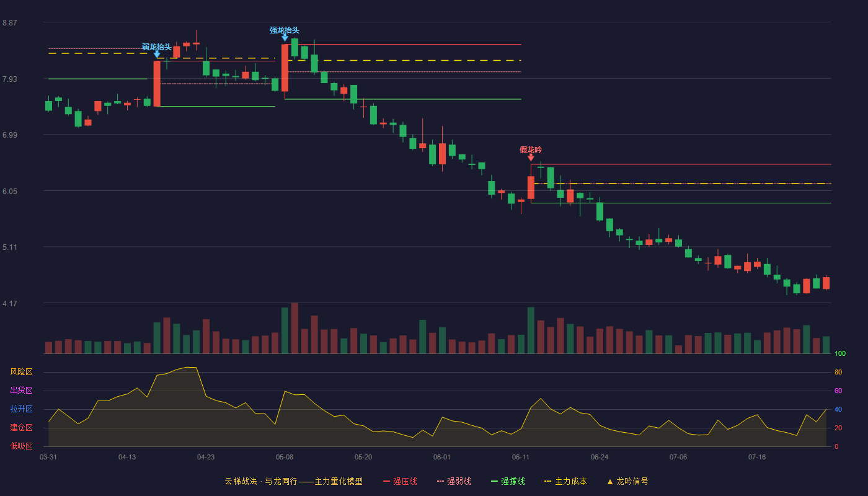868x496 pixels.
Task: Click the 拉升区 zone label
Action: 21,409
